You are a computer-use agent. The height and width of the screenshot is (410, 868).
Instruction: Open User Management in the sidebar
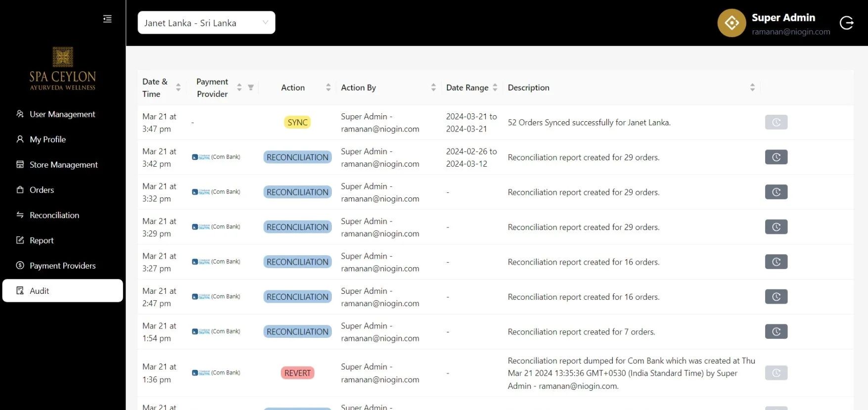tap(62, 114)
